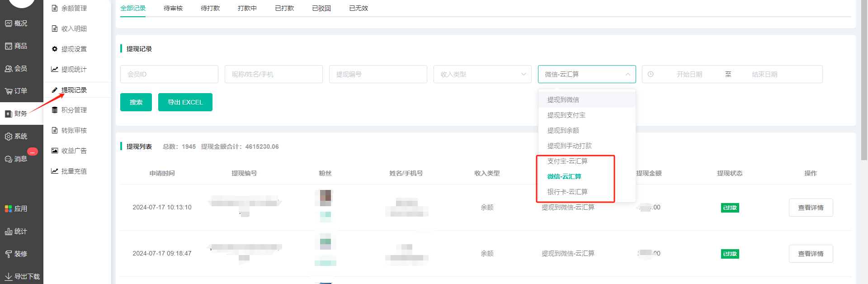The image size is (868, 284).
Task: Switch to the 已打款 tab
Action: pyautogui.click(x=284, y=8)
